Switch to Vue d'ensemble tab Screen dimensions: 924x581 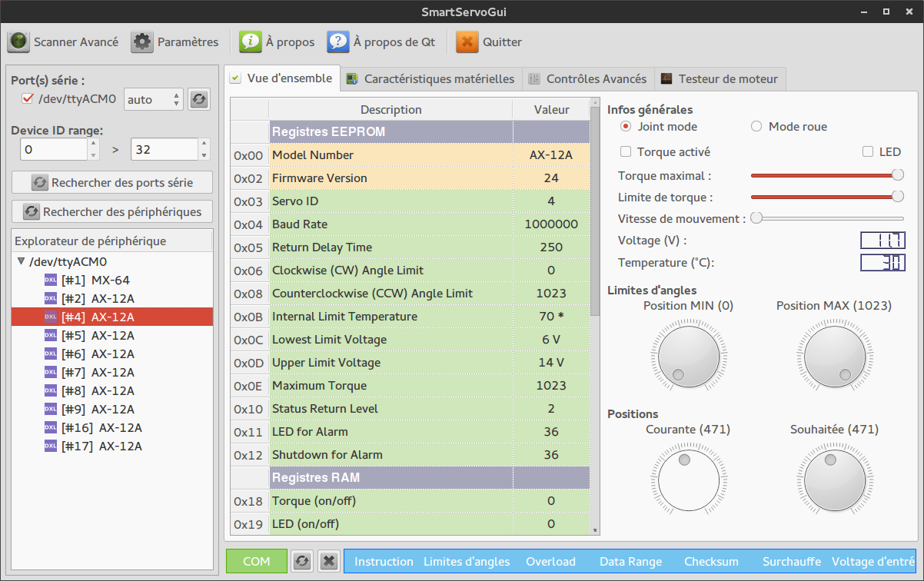(x=282, y=78)
